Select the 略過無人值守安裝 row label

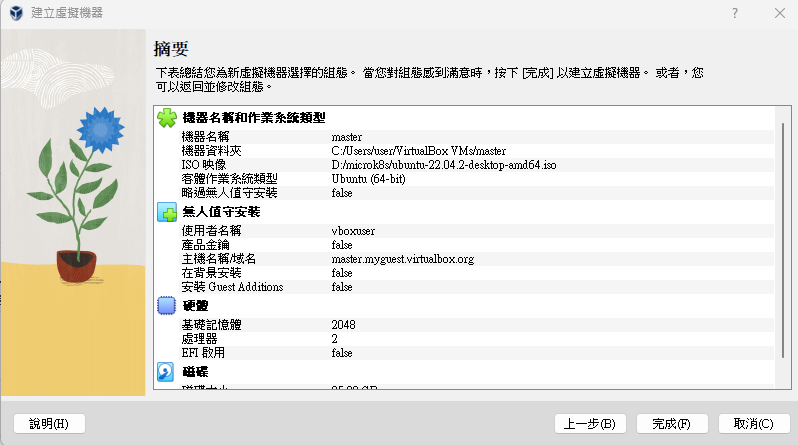230,192
